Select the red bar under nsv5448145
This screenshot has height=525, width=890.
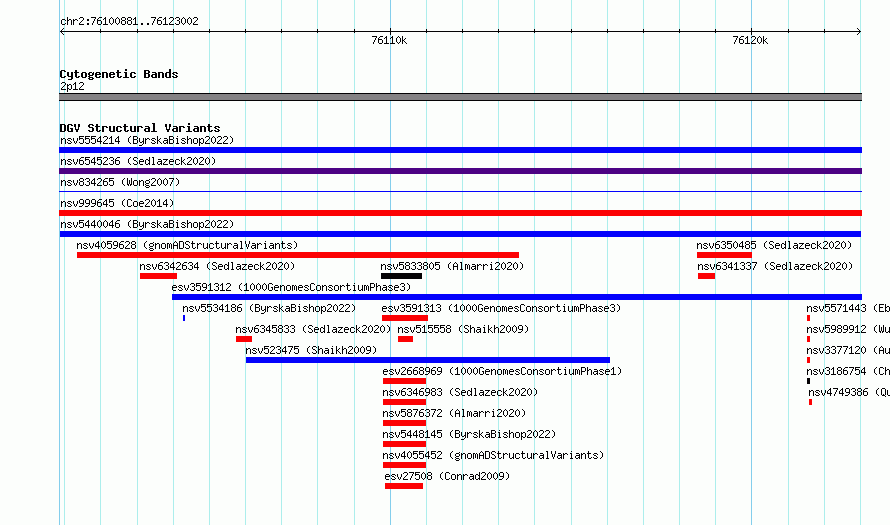point(404,444)
